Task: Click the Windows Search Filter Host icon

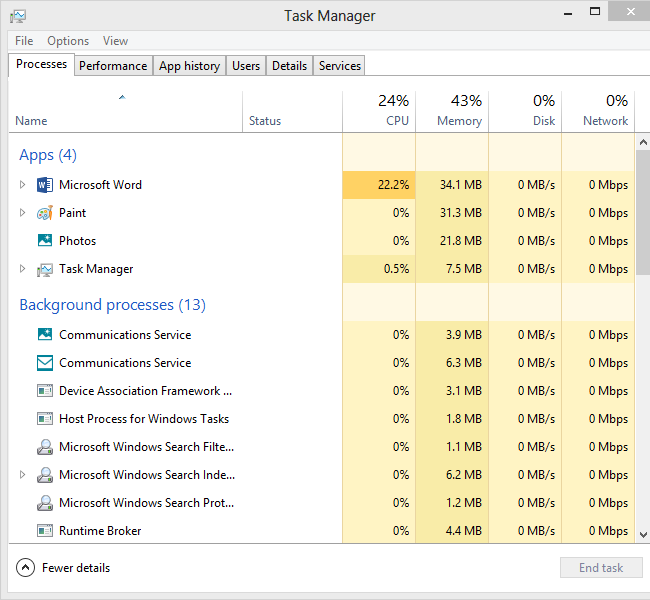Action: coord(45,447)
